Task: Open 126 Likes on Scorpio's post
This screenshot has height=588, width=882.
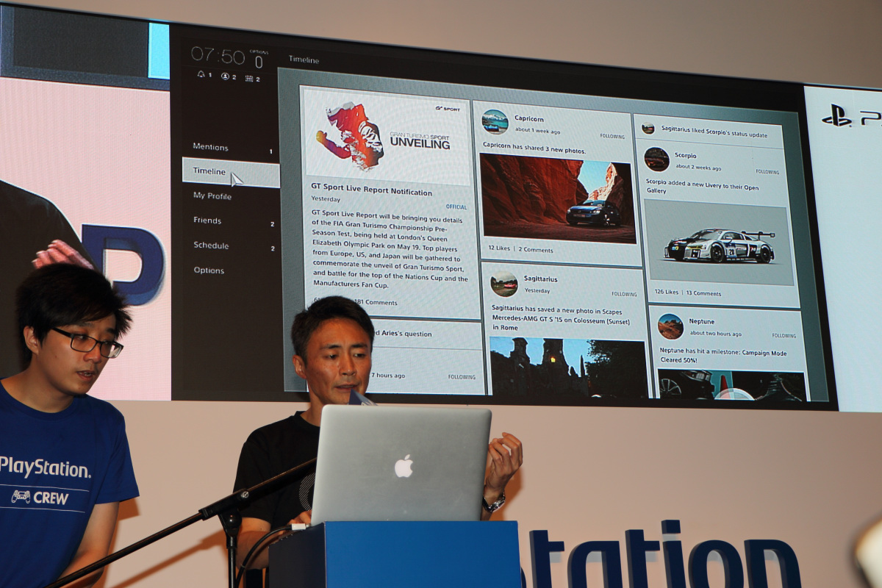Action: (x=667, y=293)
